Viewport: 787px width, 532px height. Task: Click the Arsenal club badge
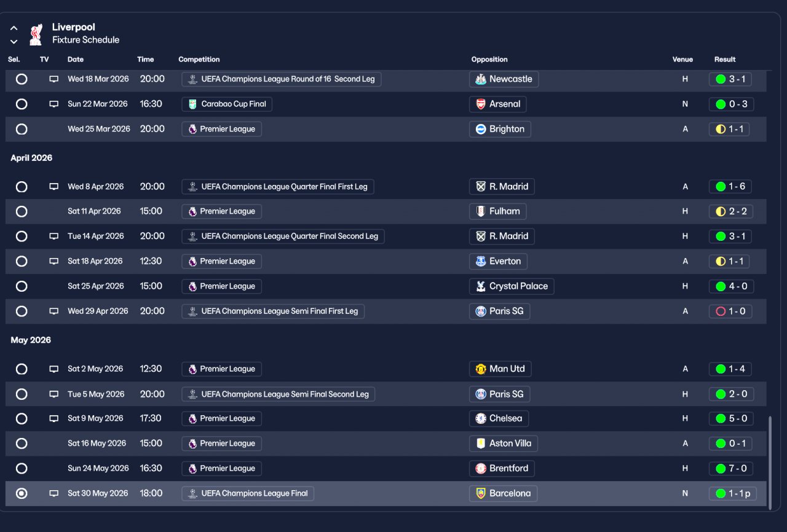481,104
